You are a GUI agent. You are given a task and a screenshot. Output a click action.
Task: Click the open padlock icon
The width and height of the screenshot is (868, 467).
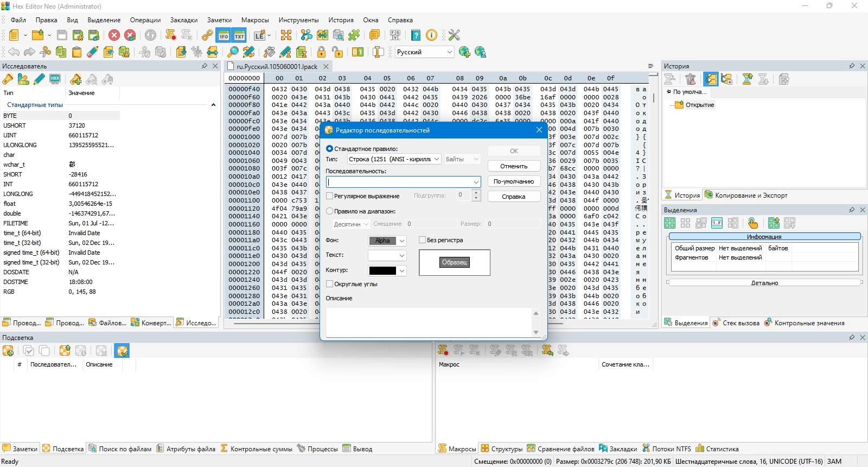click(337, 52)
